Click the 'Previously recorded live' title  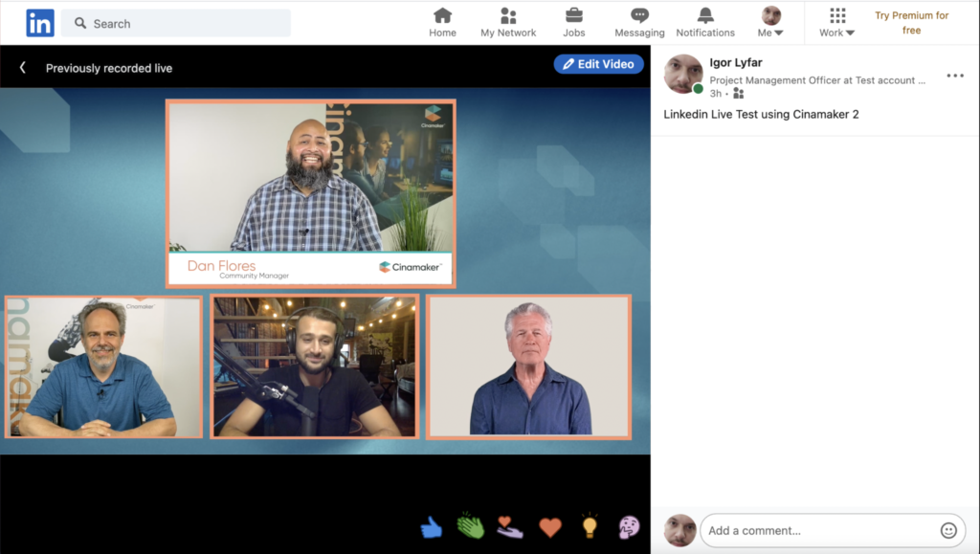(109, 68)
